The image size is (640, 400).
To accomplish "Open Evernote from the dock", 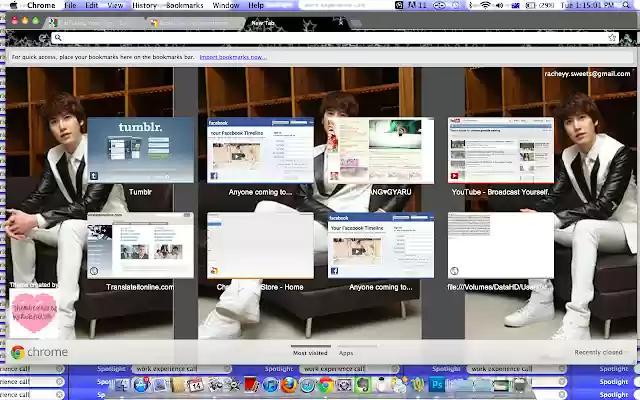I will click(362, 385).
